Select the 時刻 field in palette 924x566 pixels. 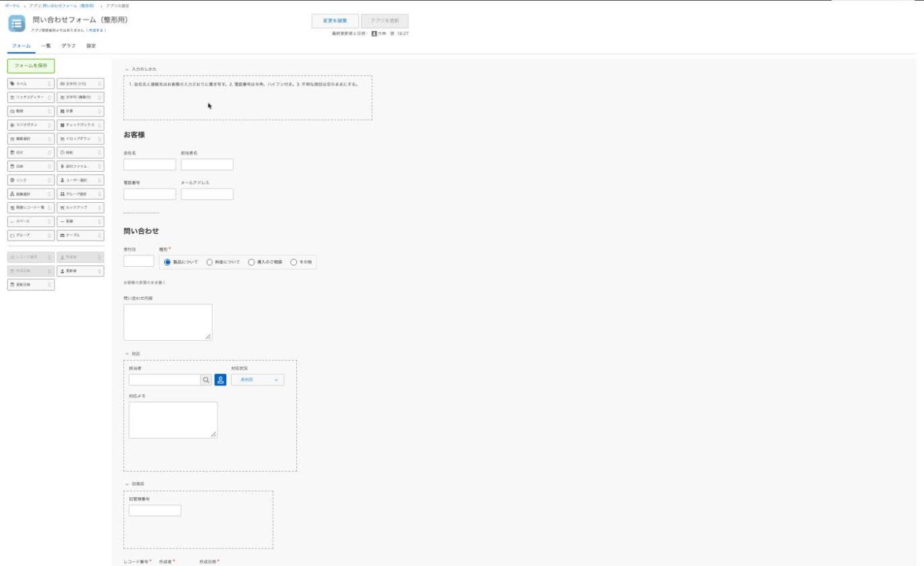coord(80,152)
